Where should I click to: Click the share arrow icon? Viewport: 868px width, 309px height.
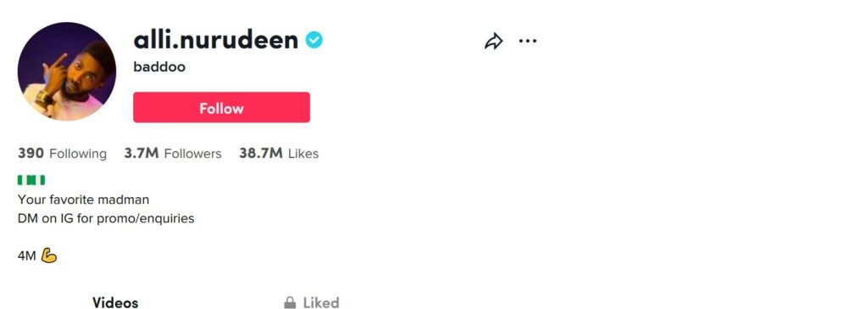493,41
